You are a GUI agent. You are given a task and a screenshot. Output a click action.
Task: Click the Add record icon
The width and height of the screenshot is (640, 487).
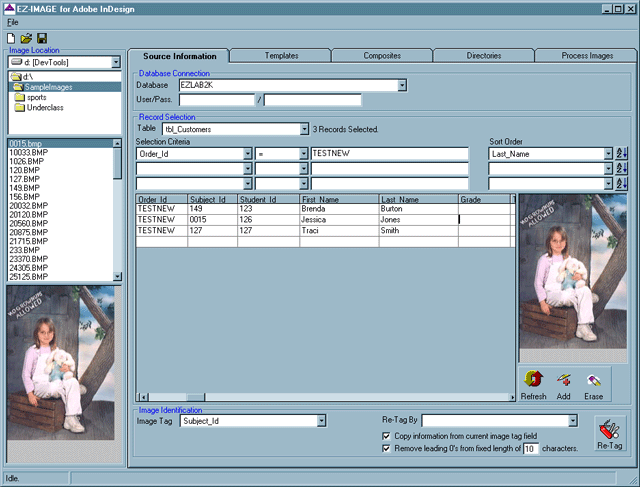coord(564,380)
